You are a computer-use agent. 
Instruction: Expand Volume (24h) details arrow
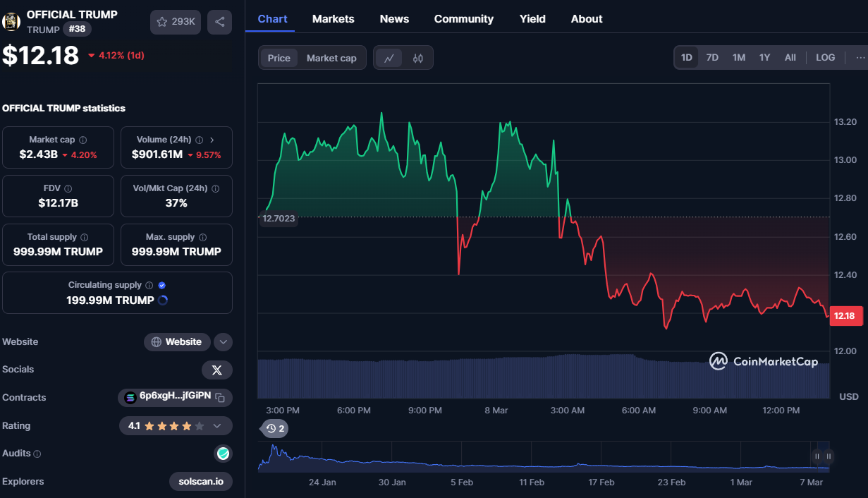(x=212, y=140)
